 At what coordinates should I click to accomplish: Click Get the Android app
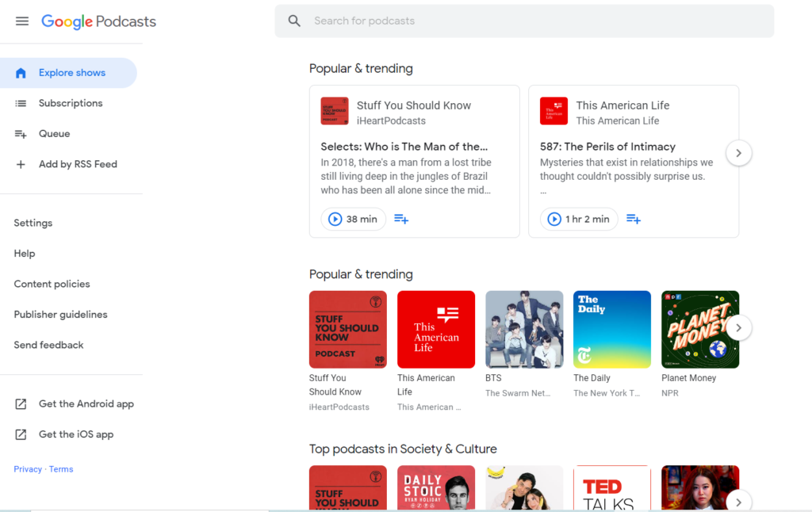[86, 403]
